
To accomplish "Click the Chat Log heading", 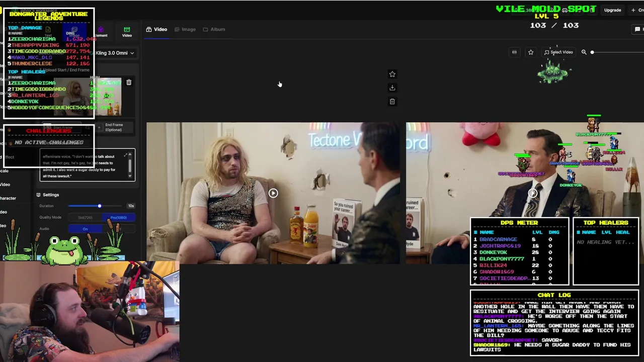I will [554, 295].
